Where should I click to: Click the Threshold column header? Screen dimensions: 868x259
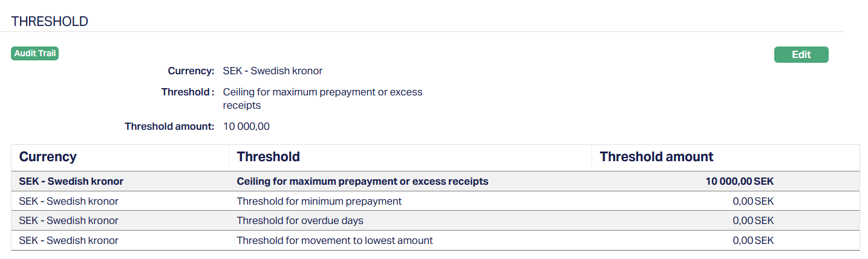coord(268,157)
